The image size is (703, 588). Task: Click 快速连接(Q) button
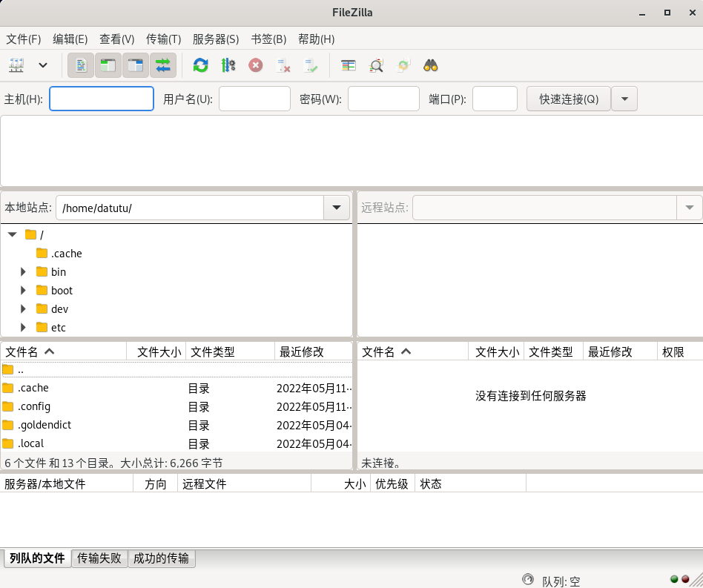click(569, 99)
